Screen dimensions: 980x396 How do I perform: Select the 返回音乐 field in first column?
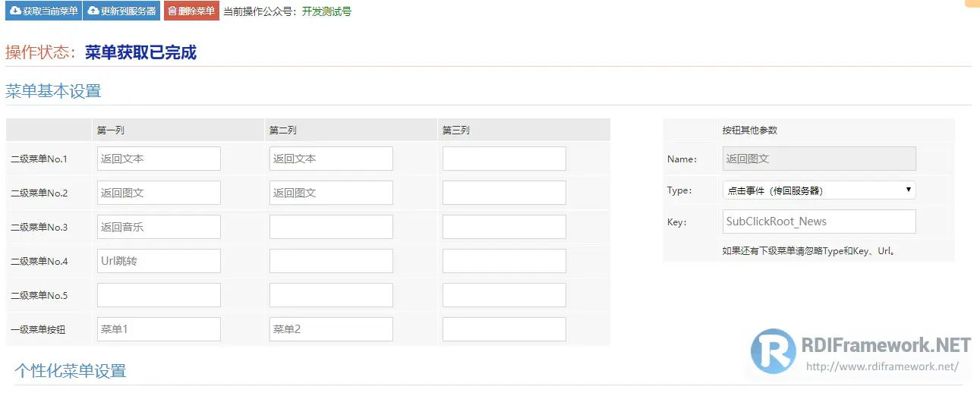click(159, 227)
